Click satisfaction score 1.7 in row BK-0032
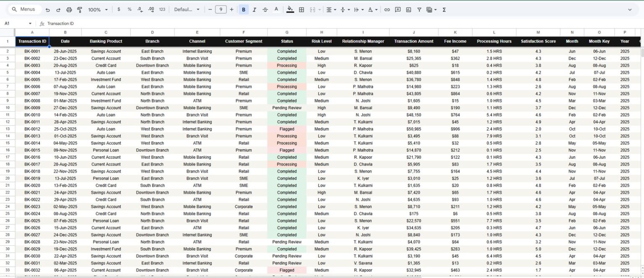The image size is (644, 278). click(538, 270)
